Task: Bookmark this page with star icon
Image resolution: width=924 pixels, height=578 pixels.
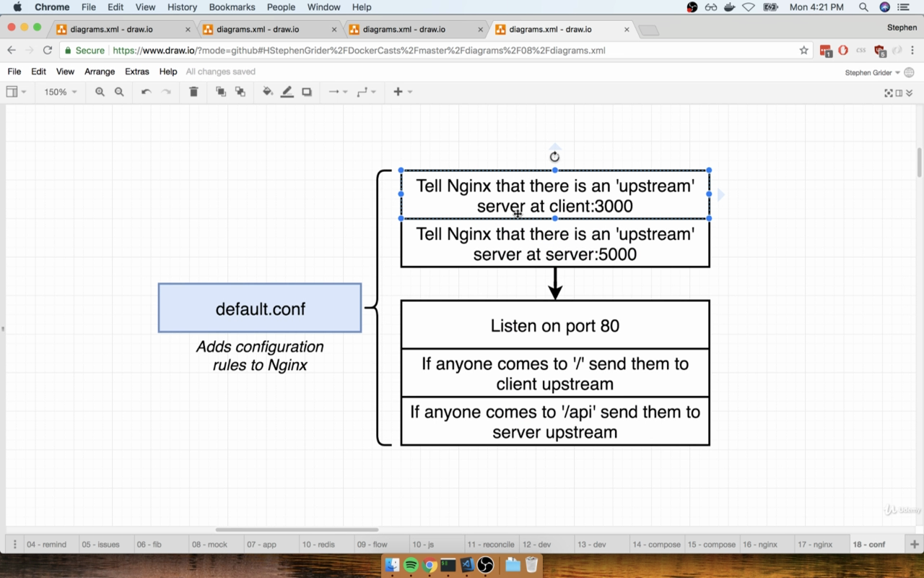Action: click(803, 51)
